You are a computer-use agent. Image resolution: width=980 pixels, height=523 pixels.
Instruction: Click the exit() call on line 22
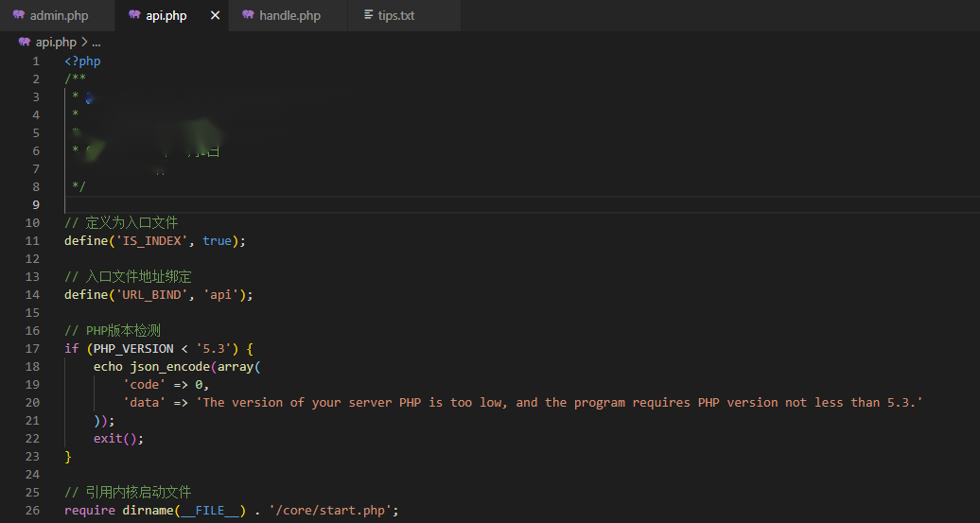119,439
